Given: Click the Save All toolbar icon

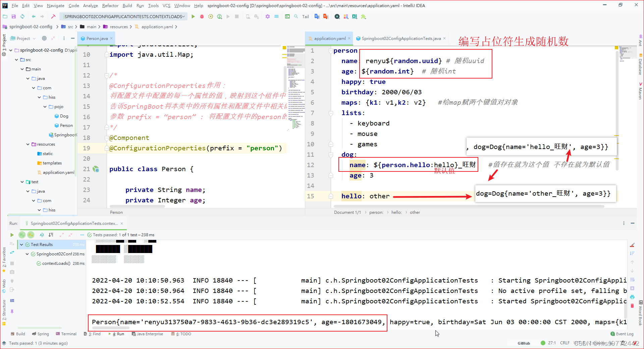Looking at the screenshot, I should point(14,16).
